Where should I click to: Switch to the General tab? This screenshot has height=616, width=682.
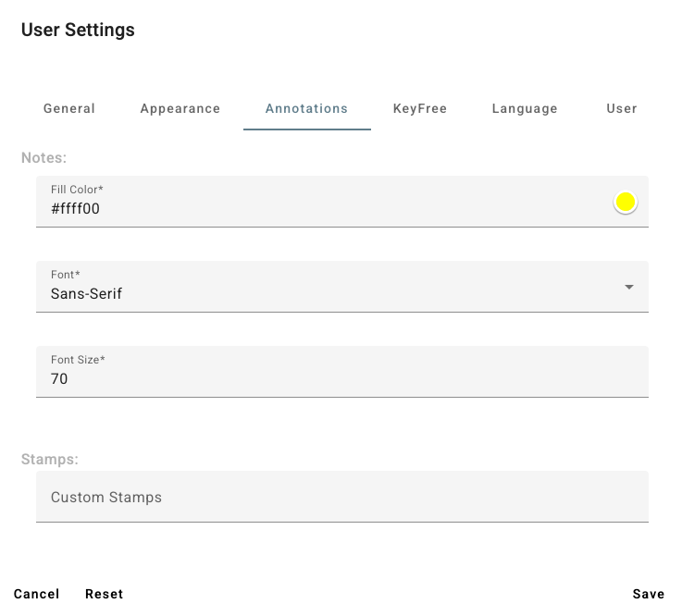69,108
